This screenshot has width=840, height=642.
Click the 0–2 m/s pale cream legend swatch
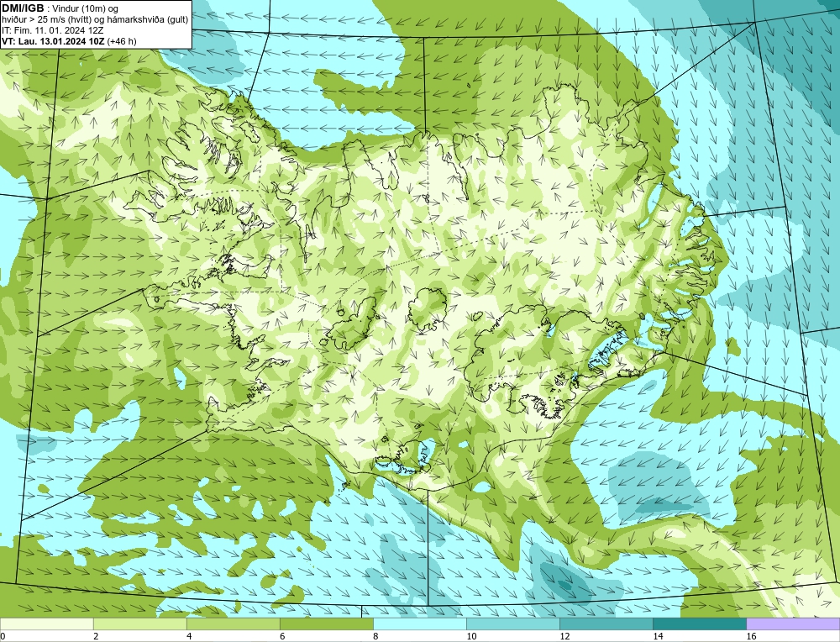point(46,624)
